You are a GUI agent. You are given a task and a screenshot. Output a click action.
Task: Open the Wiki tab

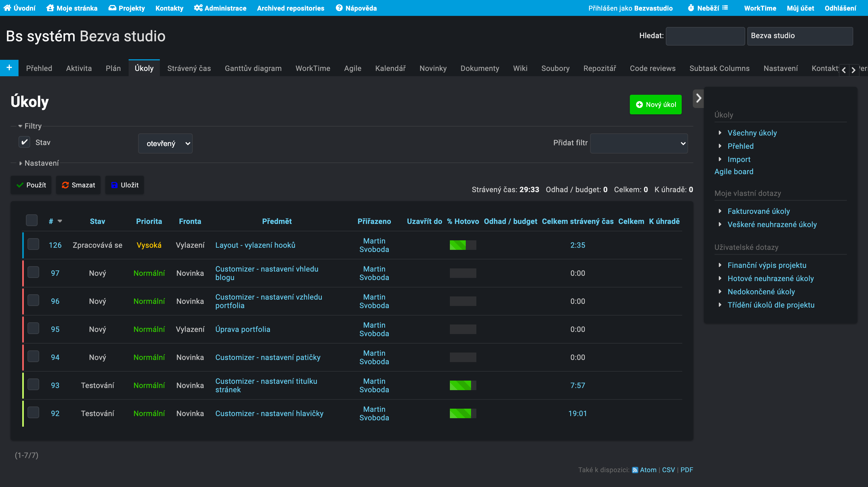[520, 68]
